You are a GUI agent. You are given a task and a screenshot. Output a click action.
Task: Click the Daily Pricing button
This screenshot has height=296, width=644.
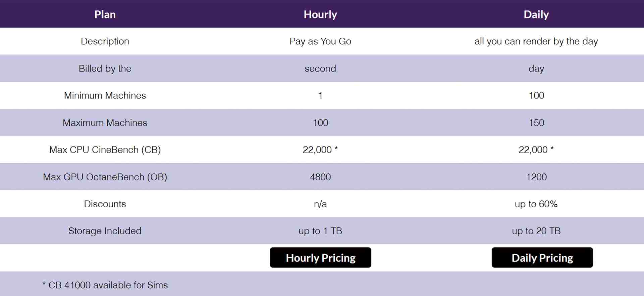[542, 257]
